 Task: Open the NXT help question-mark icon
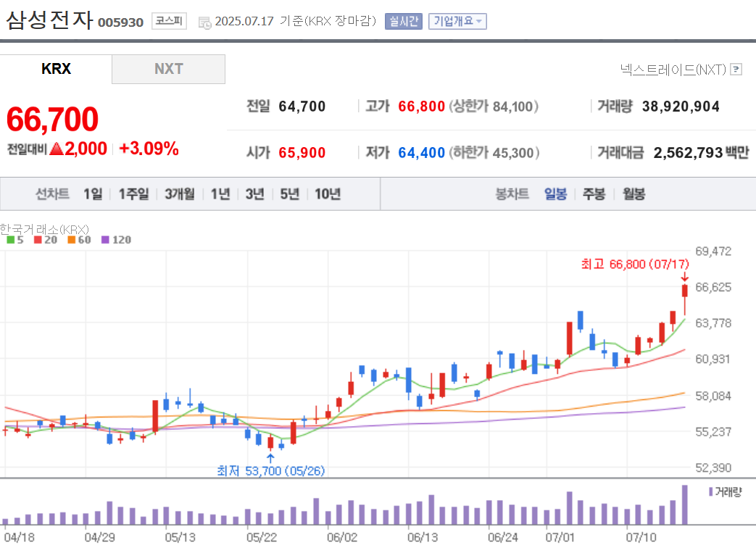(x=736, y=70)
